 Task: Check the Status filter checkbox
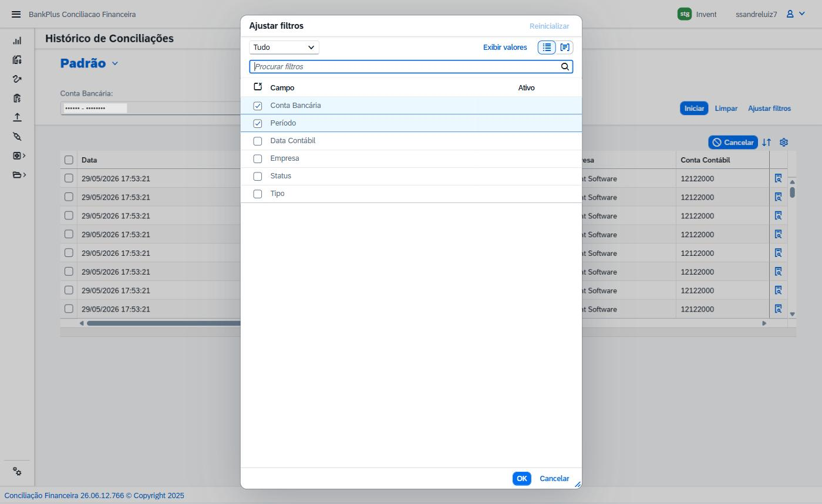257,176
